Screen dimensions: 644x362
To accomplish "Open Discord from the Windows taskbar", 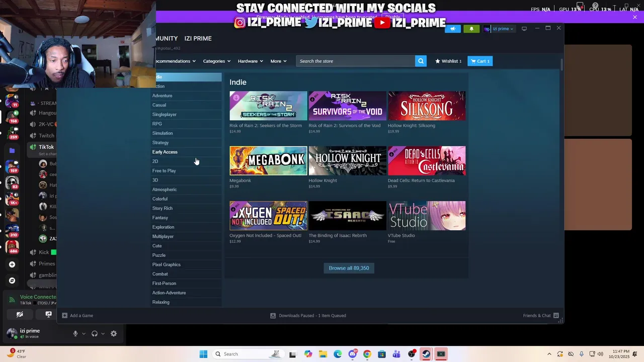I will tap(352, 354).
